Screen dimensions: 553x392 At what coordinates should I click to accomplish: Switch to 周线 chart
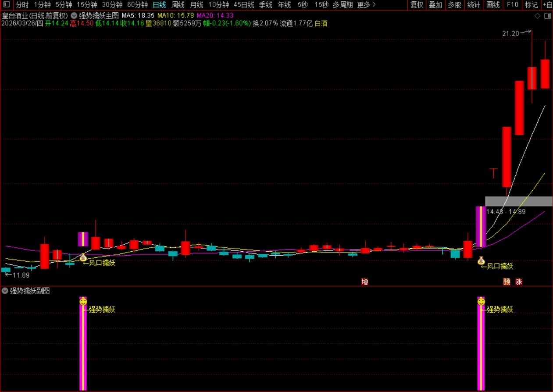(x=178, y=5)
